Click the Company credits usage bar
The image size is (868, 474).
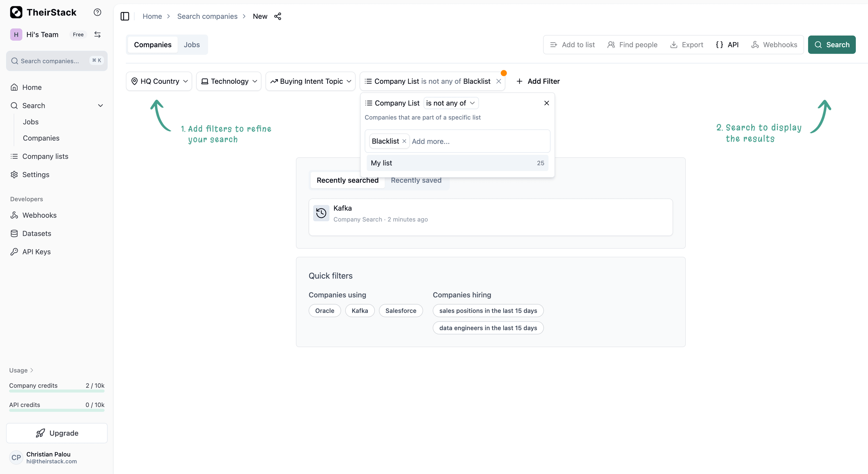[x=57, y=391]
